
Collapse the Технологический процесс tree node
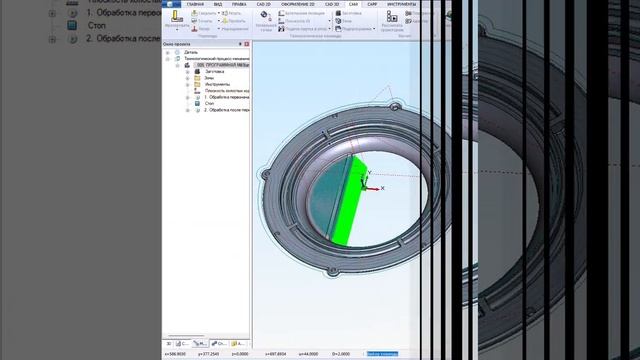(167, 59)
